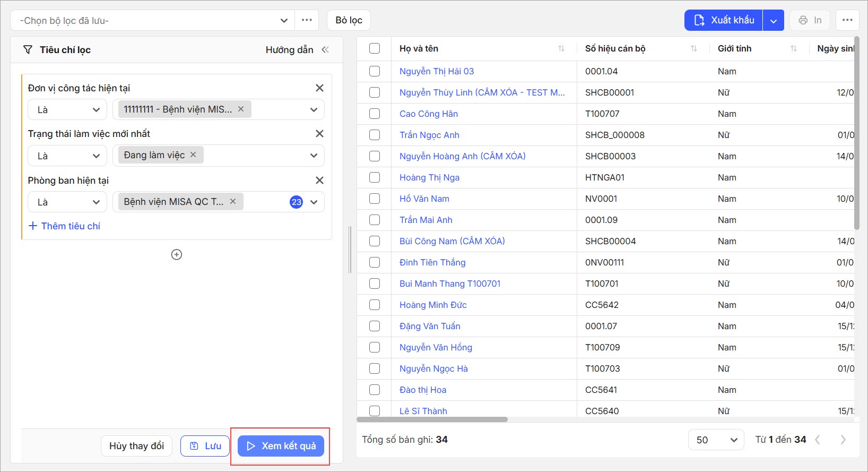Open employee record Trần Ngọc Anh
Screen dimensions: 868x472
pos(429,135)
